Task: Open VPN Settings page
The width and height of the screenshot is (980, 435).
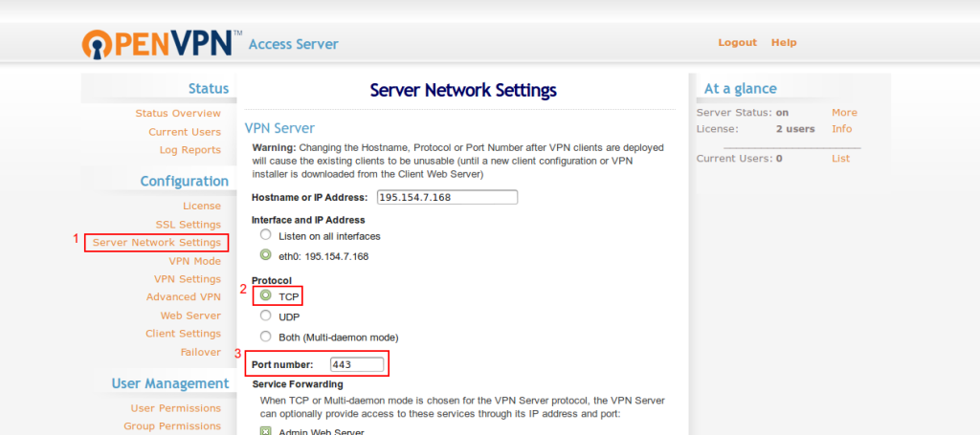Action: click(188, 279)
